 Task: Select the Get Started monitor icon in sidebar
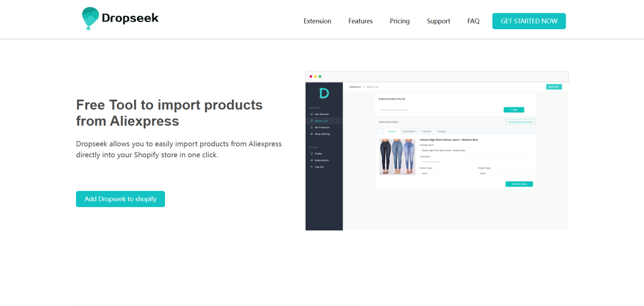[x=311, y=114]
